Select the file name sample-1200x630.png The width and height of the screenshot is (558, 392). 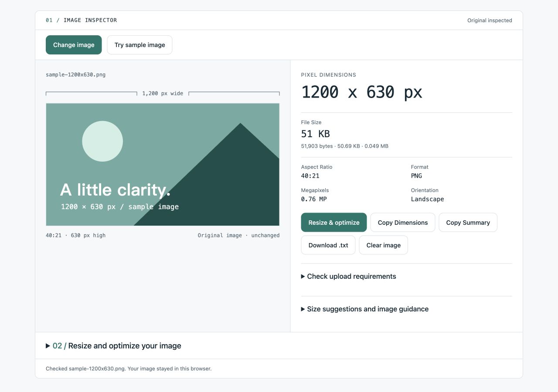click(x=76, y=74)
